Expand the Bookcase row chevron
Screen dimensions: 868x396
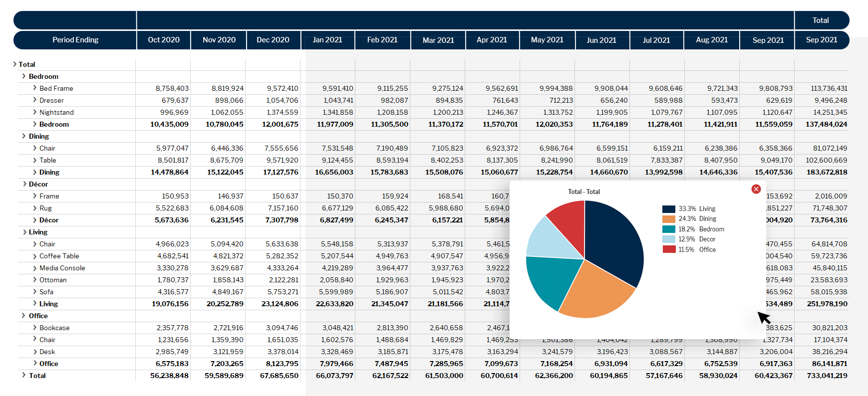coord(34,327)
